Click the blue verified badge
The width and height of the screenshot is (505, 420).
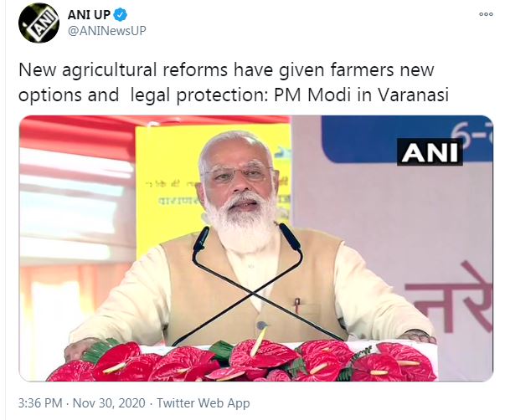coord(120,15)
